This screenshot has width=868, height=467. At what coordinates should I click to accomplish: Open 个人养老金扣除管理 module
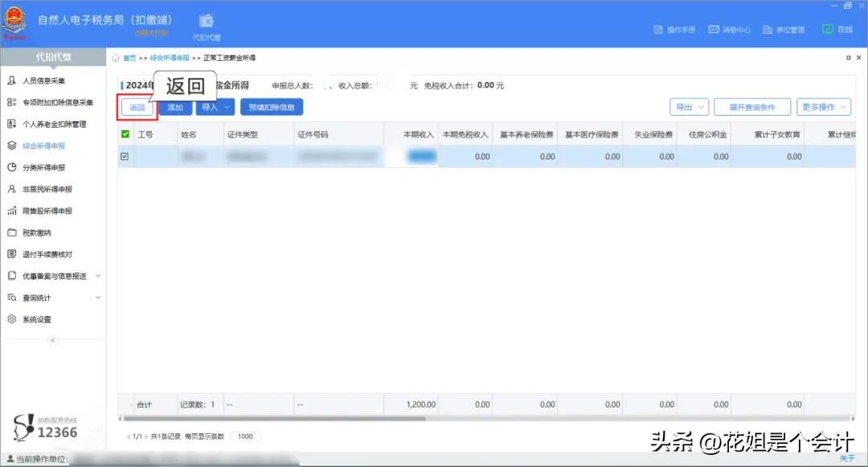click(x=53, y=124)
